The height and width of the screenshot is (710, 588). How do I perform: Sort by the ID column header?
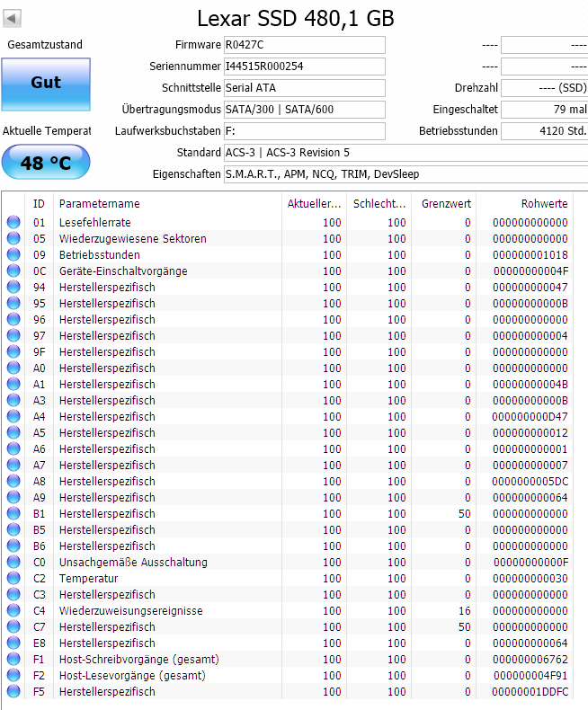[x=39, y=204]
